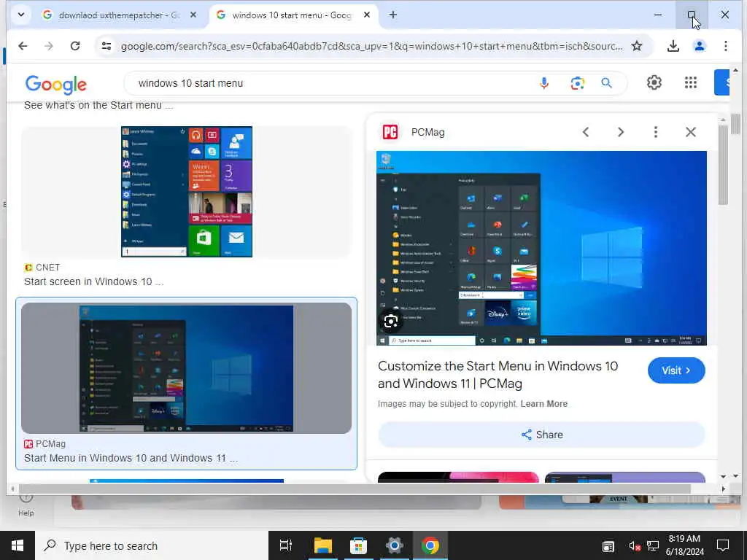
Task: Open Chrome three-dot menu
Action: (725, 46)
